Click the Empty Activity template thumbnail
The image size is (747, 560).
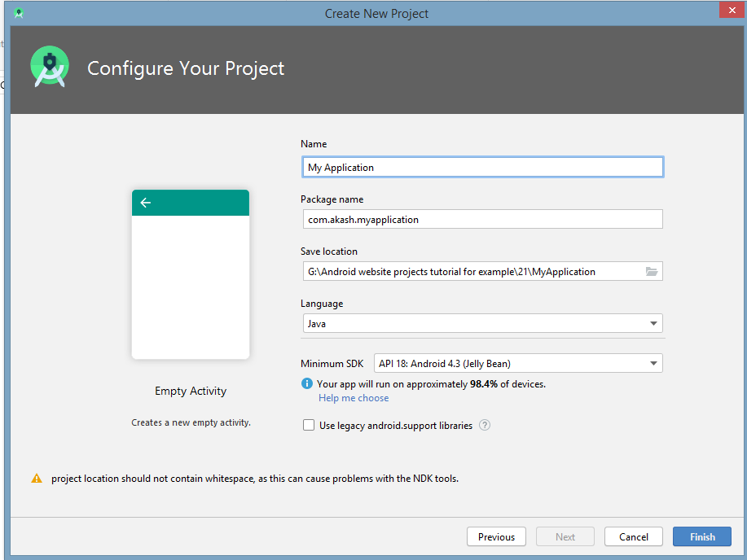(x=191, y=274)
